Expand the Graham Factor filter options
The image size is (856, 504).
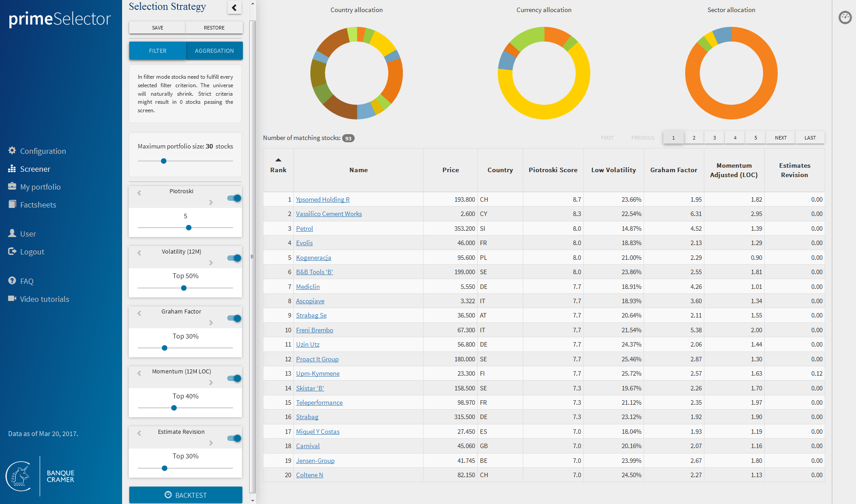(x=210, y=323)
